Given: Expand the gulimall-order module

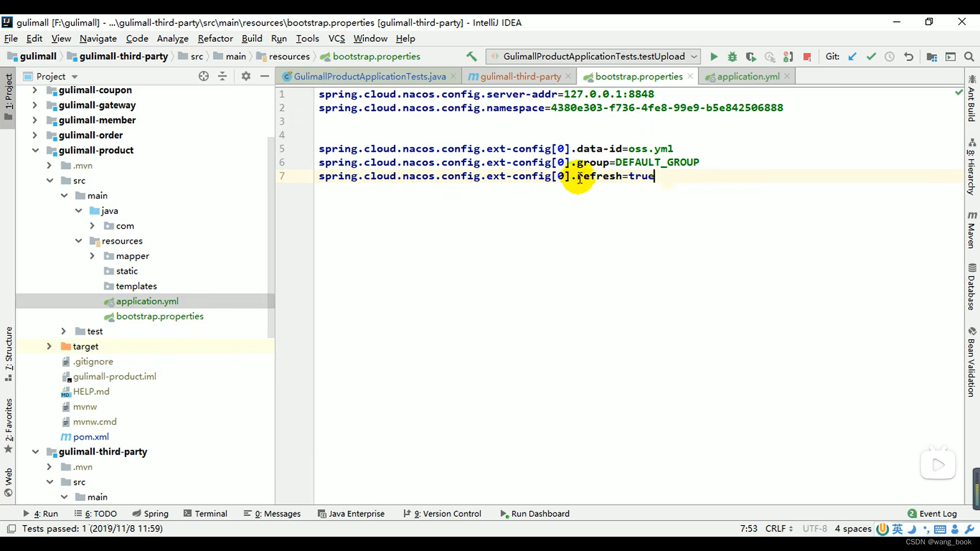Looking at the screenshot, I should pos(34,135).
